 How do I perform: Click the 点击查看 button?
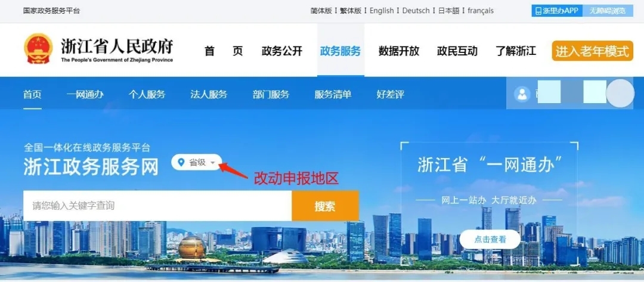click(x=490, y=239)
